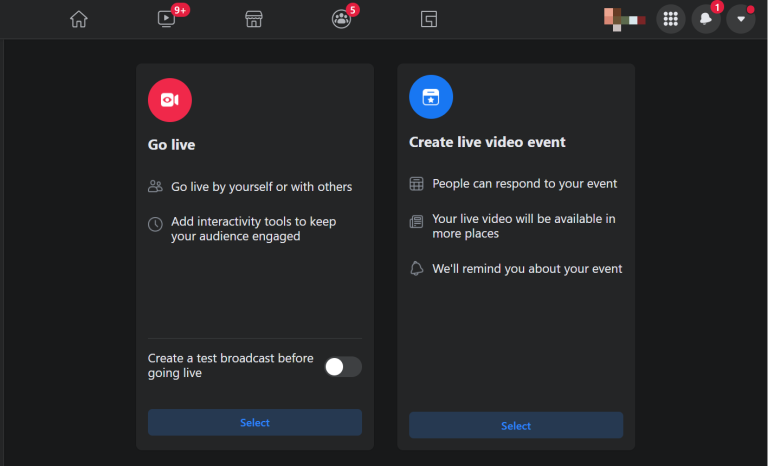Open the Watch video tab icon
Screen dimensions: 768x466
click(x=167, y=19)
